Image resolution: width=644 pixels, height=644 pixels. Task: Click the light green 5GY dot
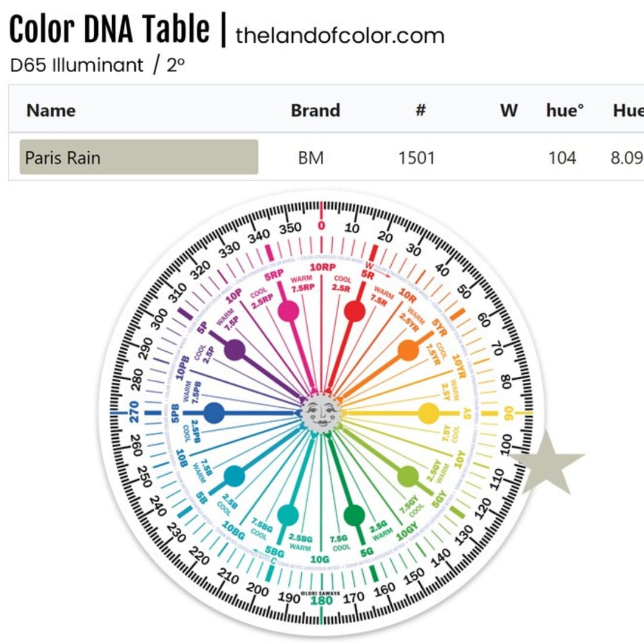click(408, 476)
